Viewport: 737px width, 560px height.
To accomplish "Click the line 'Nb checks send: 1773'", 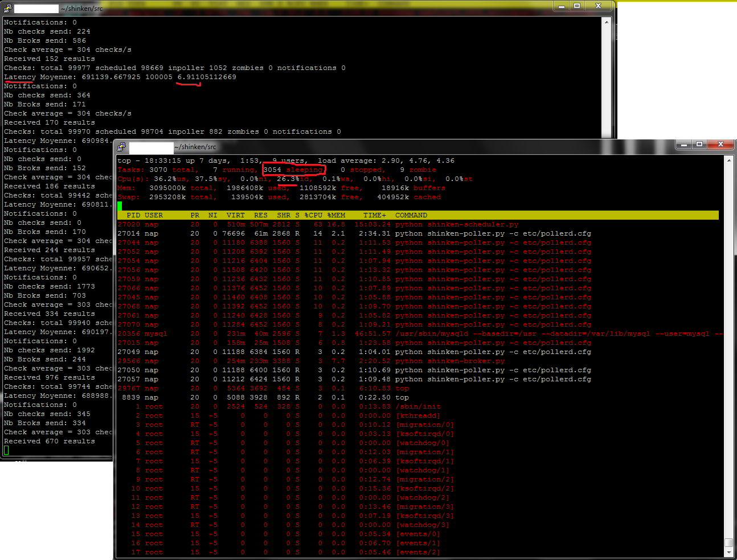I will coord(50,286).
